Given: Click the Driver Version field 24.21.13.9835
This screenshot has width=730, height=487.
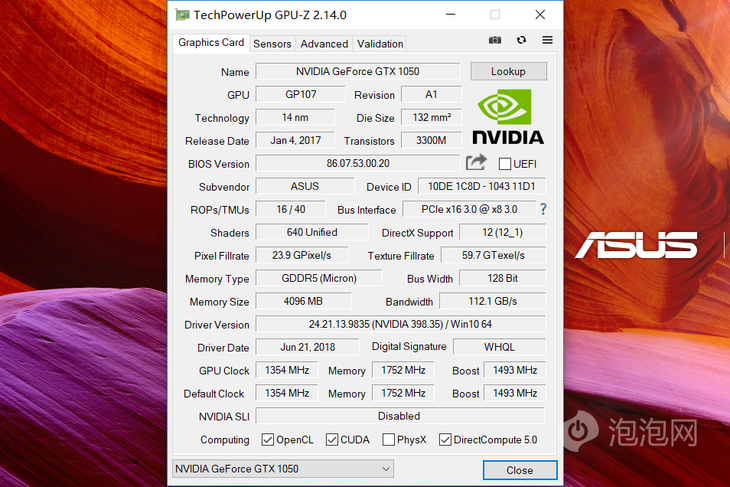Looking at the screenshot, I should pyautogui.click(x=400, y=324).
